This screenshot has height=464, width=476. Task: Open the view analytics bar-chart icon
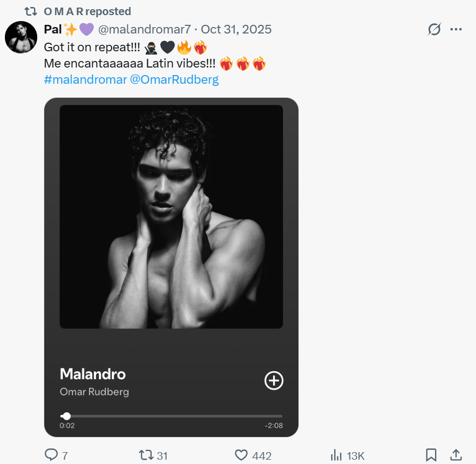336,455
